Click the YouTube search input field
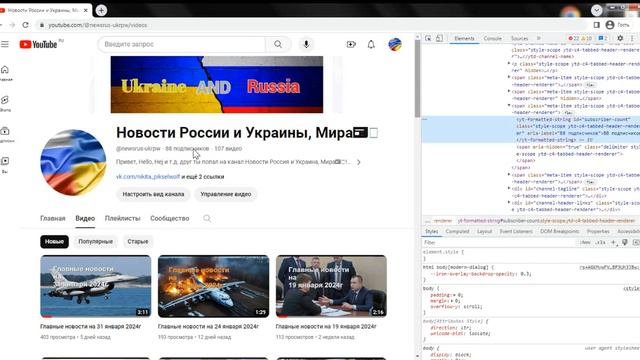This screenshot has width=640, height=360. tap(182, 44)
